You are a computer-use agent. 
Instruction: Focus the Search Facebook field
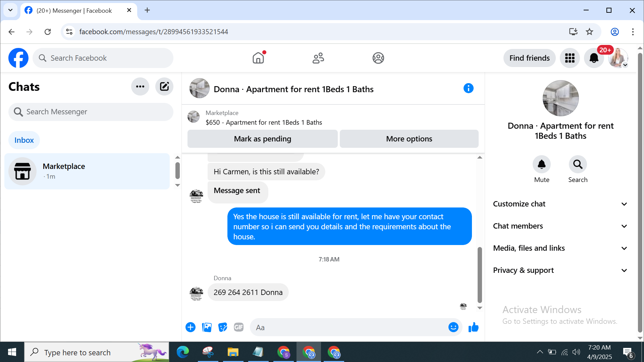103,58
